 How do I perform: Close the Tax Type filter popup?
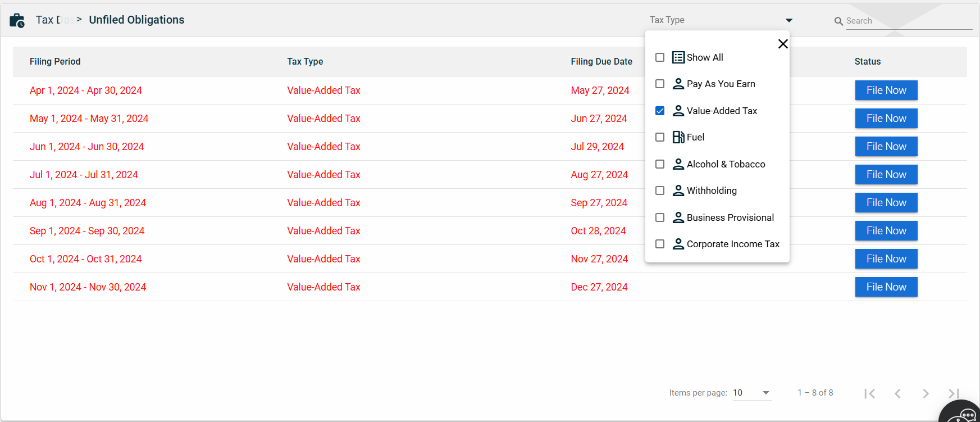point(783,44)
